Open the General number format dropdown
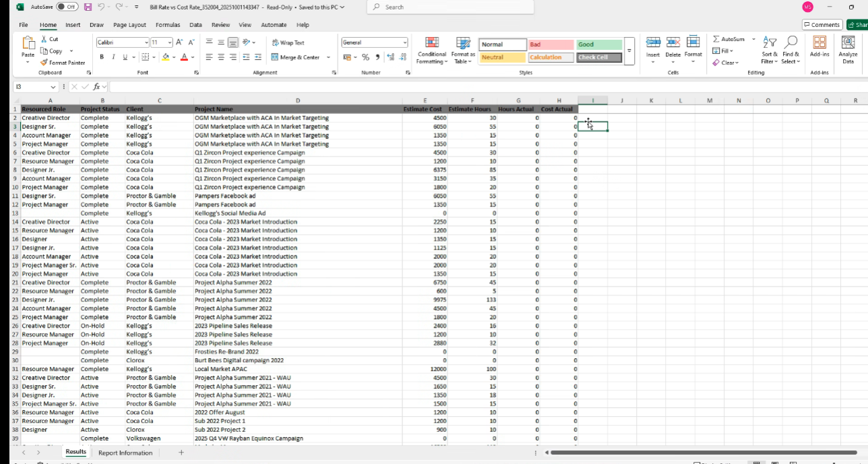This screenshot has width=868, height=464. click(x=404, y=42)
